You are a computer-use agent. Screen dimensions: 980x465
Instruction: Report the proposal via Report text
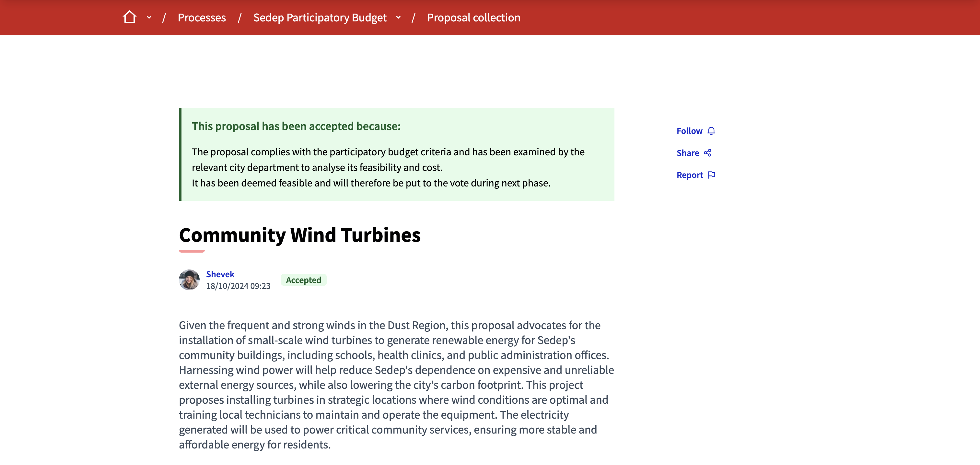click(x=689, y=175)
